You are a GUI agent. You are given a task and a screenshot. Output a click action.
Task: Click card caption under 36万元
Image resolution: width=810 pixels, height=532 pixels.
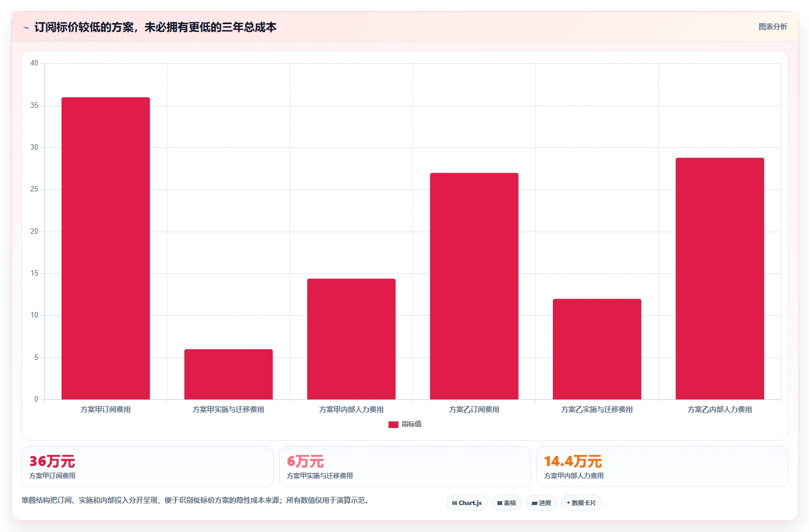coord(52,476)
